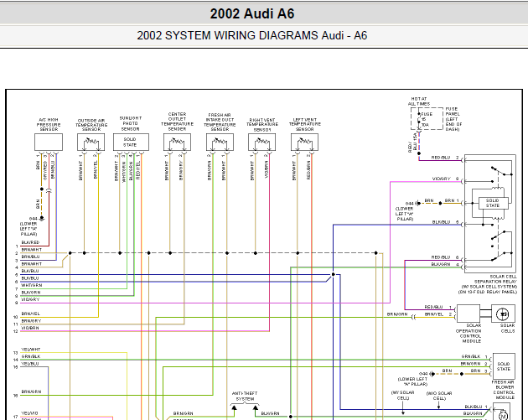Click the RED/BLU pin 6 label on separation relay
The image size is (528, 420).
coord(441,257)
